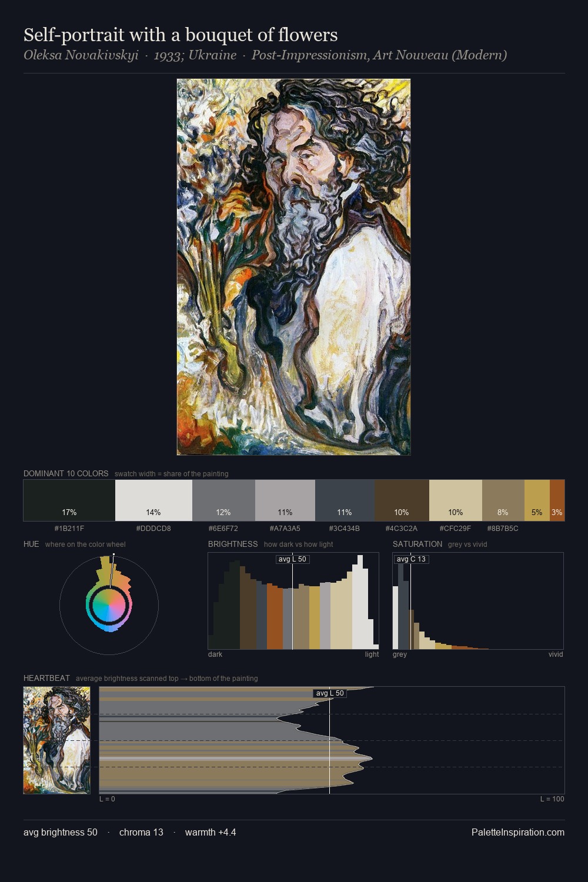Select the cream #CFC29F swatch showing 10%
This screenshot has width=588, height=882.
pos(456,500)
